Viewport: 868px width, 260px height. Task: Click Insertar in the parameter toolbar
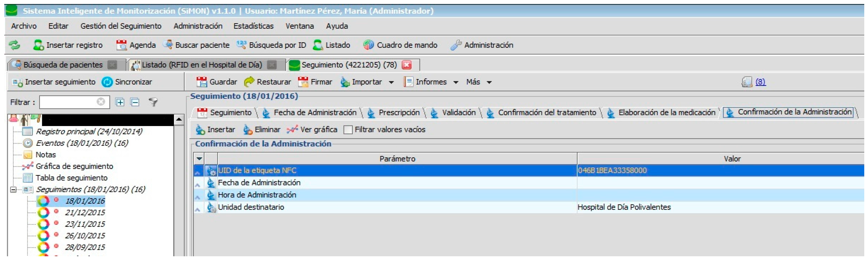(215, 130)
